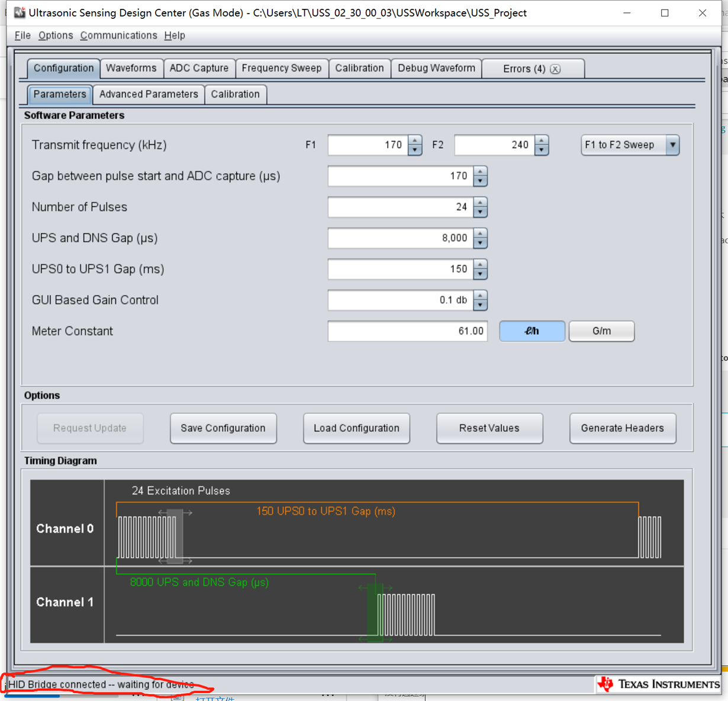The image size is (728, 701).
Task: Decrease the F2 frequency with down arrow
Action: (x=542, y=150)
